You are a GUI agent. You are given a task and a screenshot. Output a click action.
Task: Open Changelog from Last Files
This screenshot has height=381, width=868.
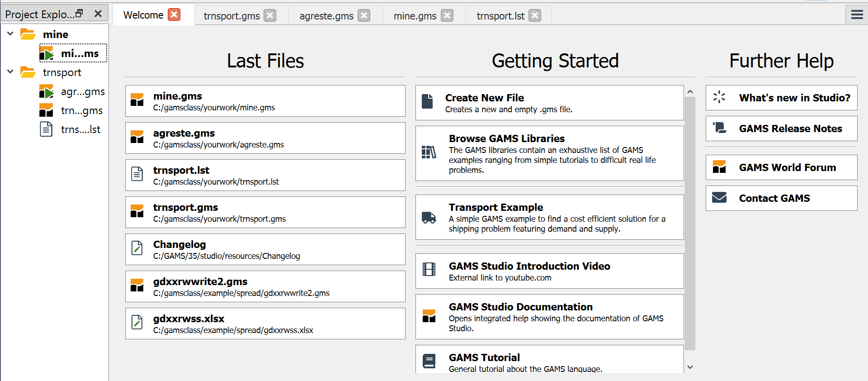(x=265, y=249)
